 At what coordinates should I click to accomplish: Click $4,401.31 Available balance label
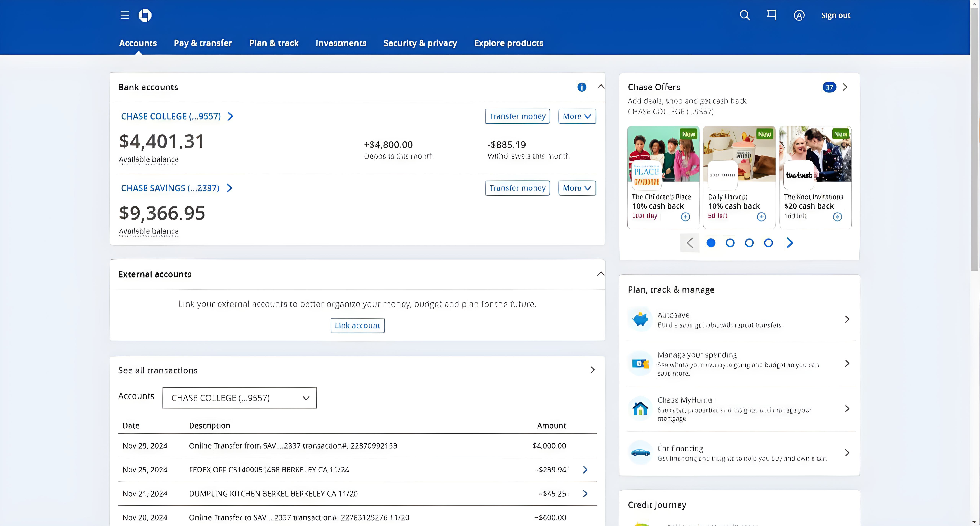coord(148,160)
